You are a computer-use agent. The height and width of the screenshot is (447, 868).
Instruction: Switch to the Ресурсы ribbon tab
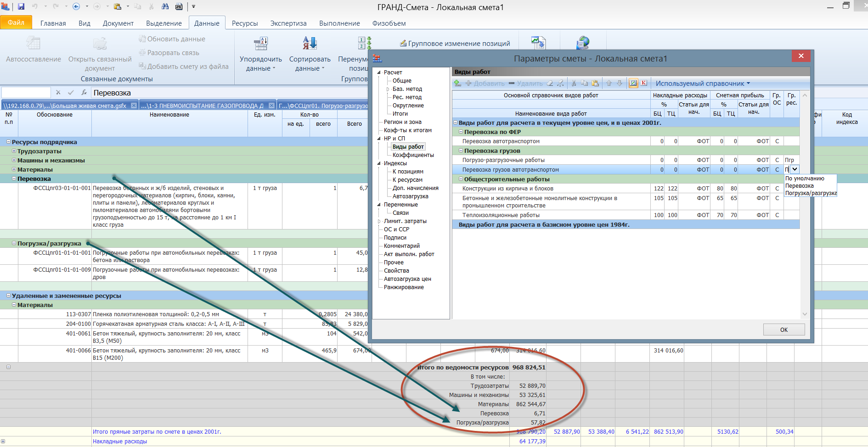[245, 23]
